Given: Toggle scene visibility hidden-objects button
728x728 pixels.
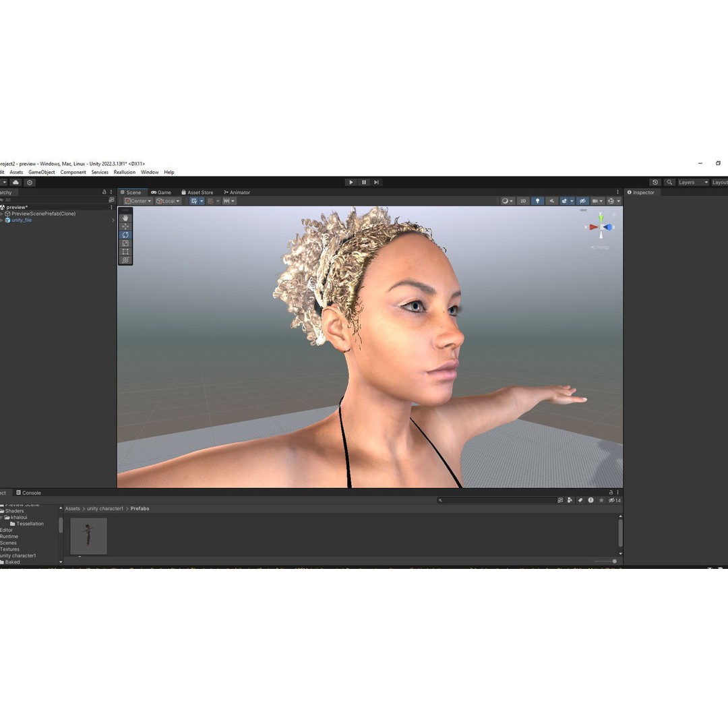Looking at the screenshot, I should point(582,201).
